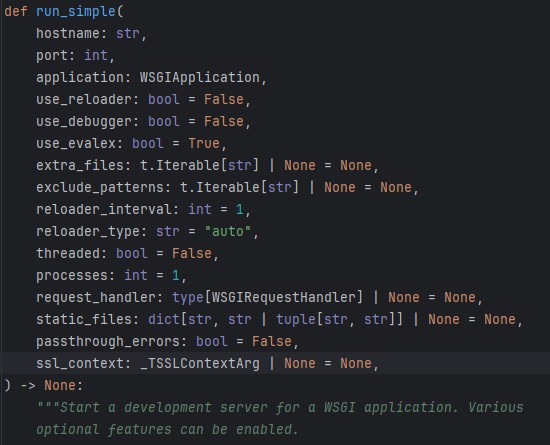Click True default of use_evalex

(x=204, y=143)
